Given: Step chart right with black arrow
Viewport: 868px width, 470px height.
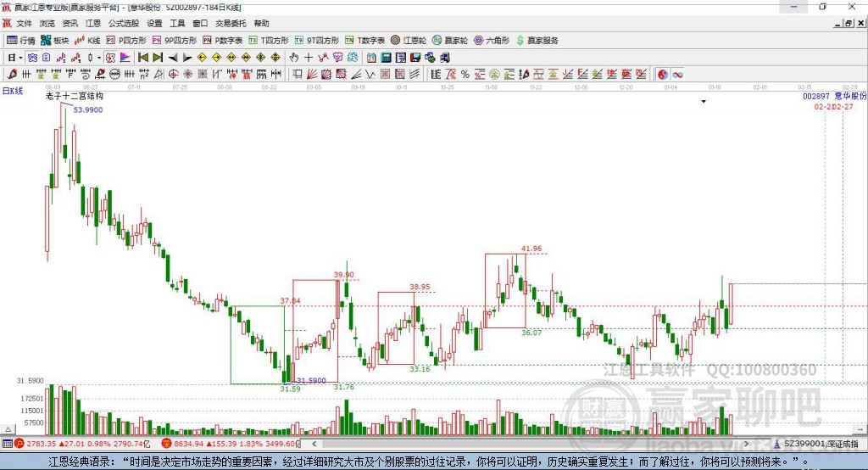Looking at the screenshot, I should 187,58.
